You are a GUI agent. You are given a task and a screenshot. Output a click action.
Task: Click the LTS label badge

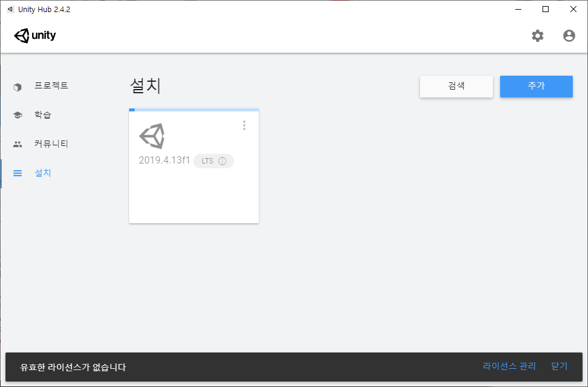tap(213, 161)
